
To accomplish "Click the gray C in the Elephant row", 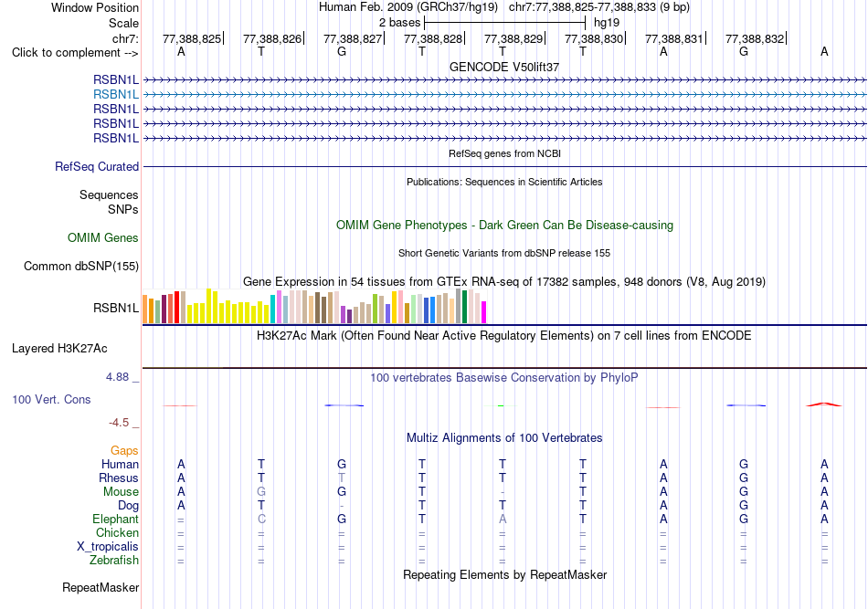I will point(261,520).
